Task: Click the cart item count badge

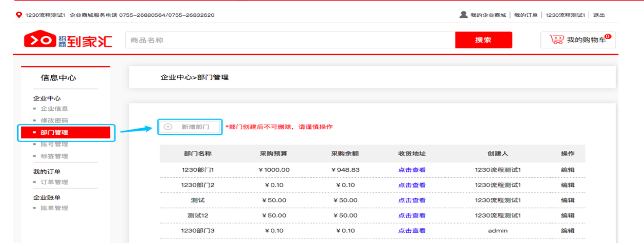Action: [607, 36]
